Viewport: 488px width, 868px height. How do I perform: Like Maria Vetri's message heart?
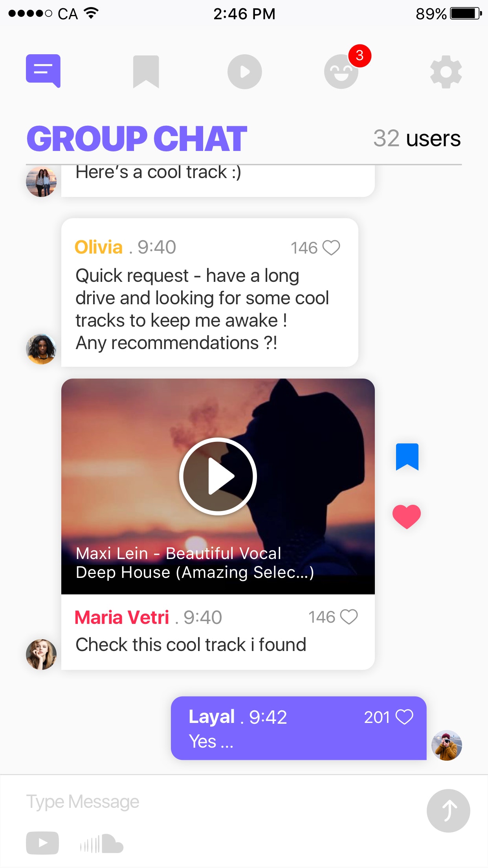point(349,617)
